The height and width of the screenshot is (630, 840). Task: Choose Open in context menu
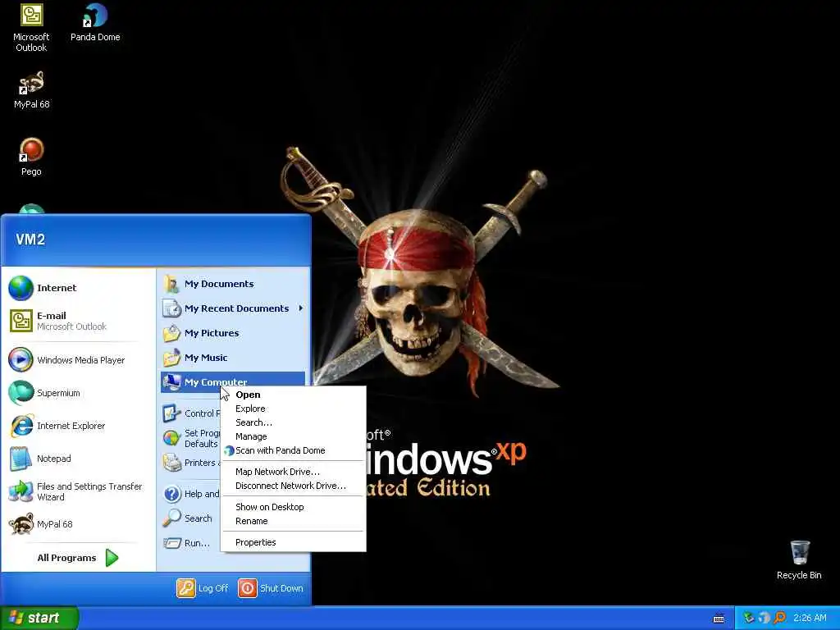click(x=293, y=395)
